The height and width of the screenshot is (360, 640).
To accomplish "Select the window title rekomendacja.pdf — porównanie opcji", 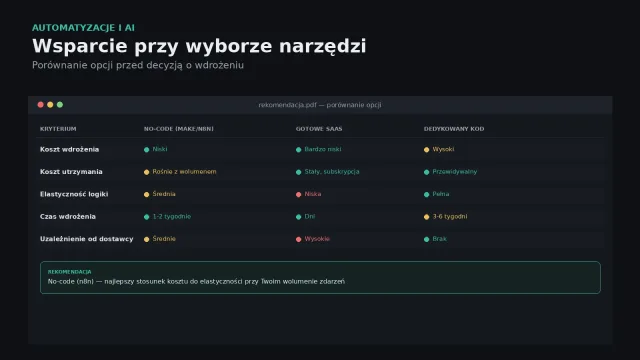I will coord(320,105).
